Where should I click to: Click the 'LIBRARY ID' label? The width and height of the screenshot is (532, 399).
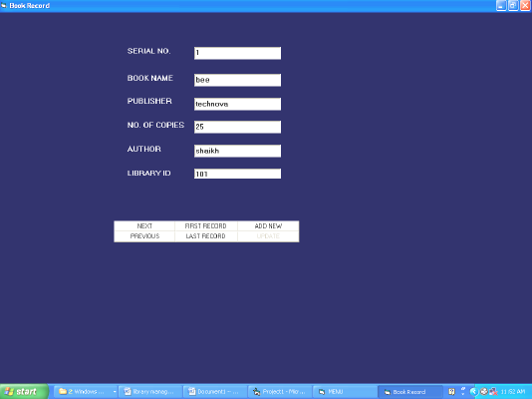149,174
